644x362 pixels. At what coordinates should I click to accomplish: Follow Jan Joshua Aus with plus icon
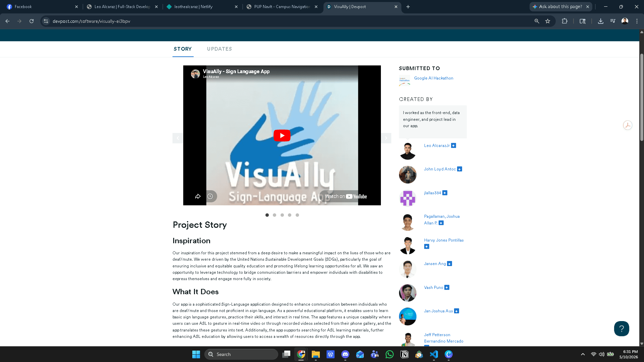(x=457, y=311)
